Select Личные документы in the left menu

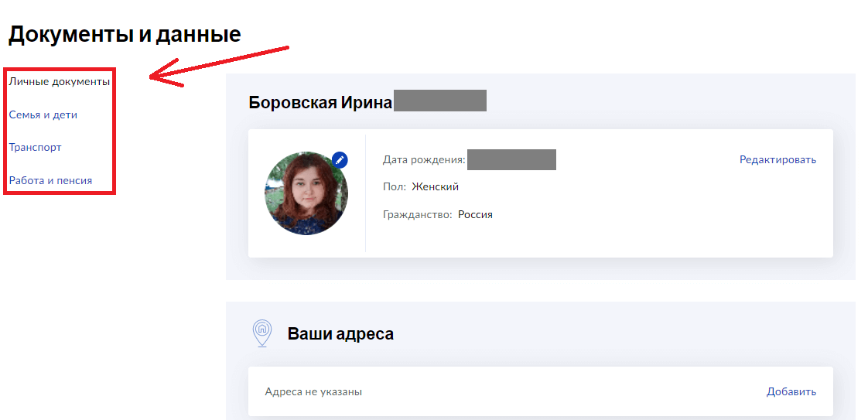(x=59, y=81)
